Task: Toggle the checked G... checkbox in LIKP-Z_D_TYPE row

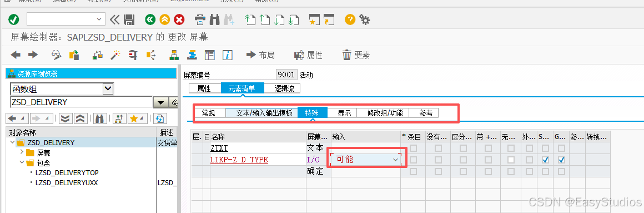Action: point(561,160)
